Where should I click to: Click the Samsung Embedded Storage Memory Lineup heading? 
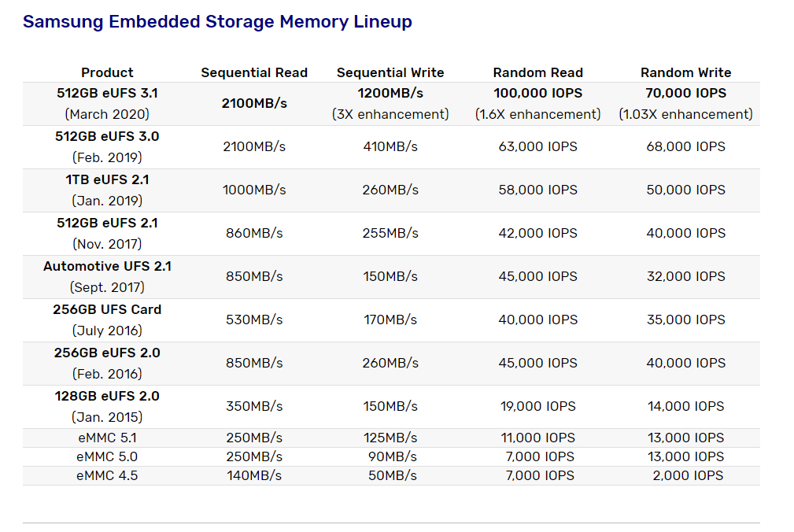pos(217,21)
